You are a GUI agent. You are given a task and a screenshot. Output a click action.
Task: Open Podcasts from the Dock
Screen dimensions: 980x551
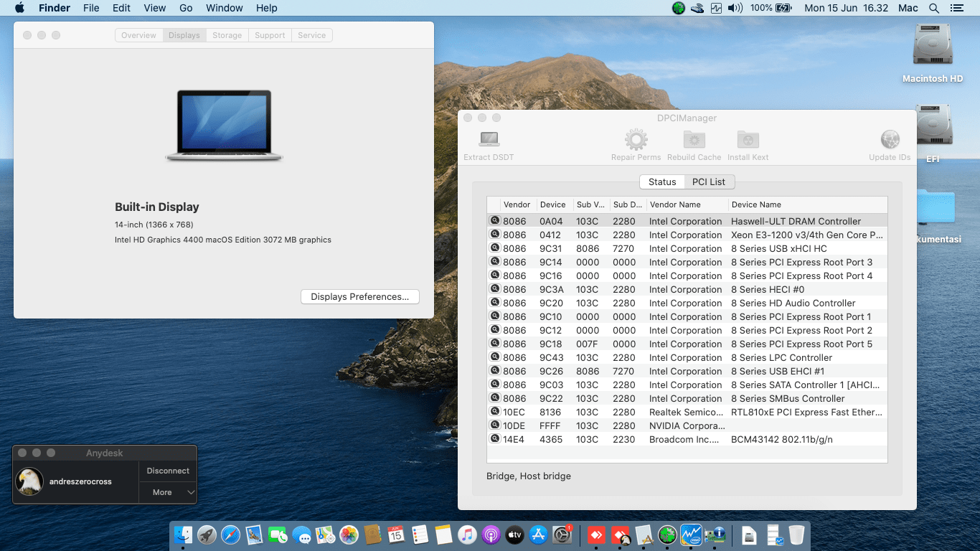click(491, 534)
